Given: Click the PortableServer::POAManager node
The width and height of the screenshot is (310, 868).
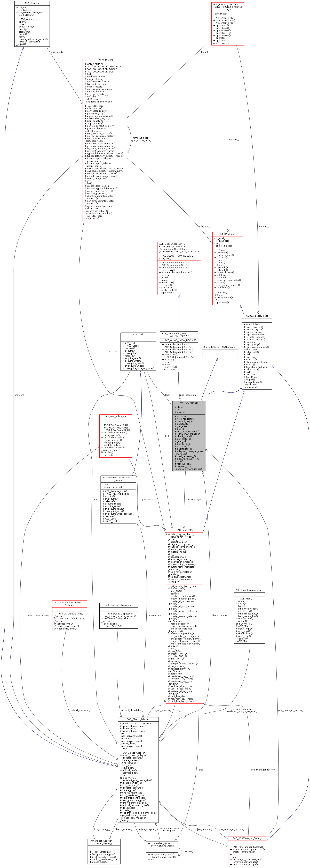Looking at the screenshot, I should (220, 347).
